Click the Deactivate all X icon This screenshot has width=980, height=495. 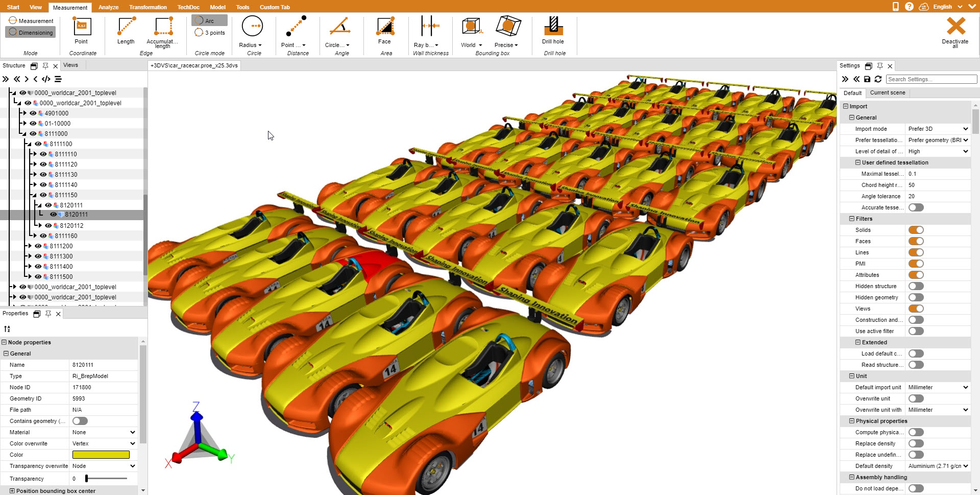[955, 27]
